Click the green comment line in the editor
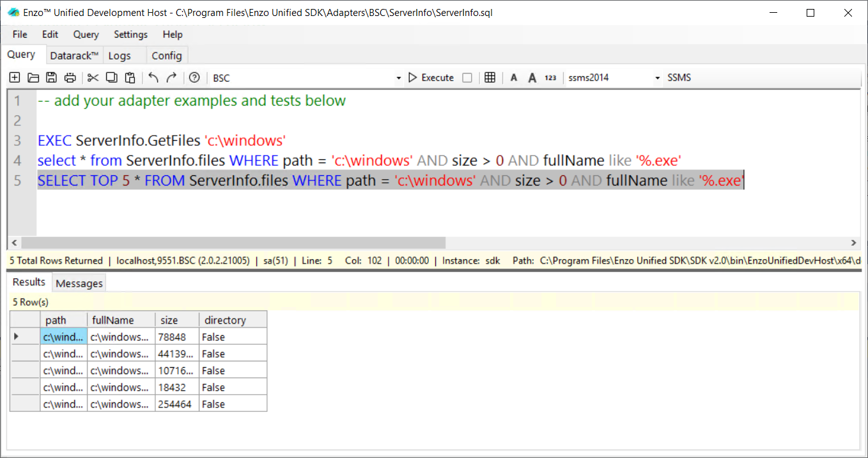Image resolution: width=868 pixels, height=458 pixels. [x=192, y=101]
